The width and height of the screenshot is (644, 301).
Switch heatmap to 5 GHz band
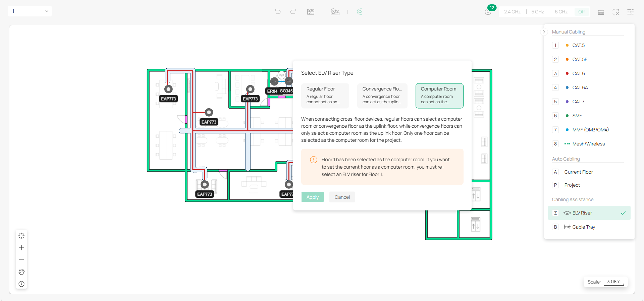tap(537, 12)
